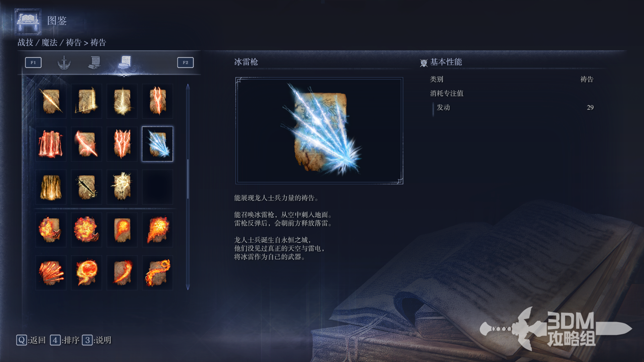Click the scroll down arrow of list
Viewport: 644px width, 362px height.
point(188,287)
